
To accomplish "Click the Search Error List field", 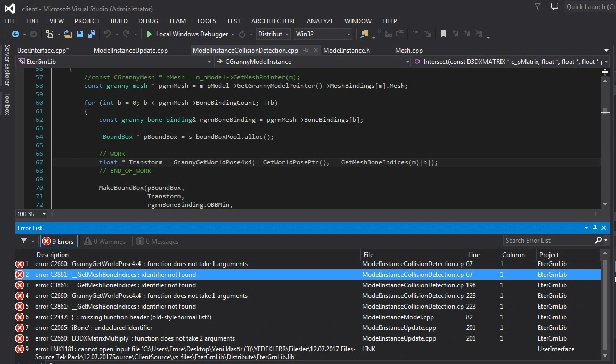I will 550,241.
